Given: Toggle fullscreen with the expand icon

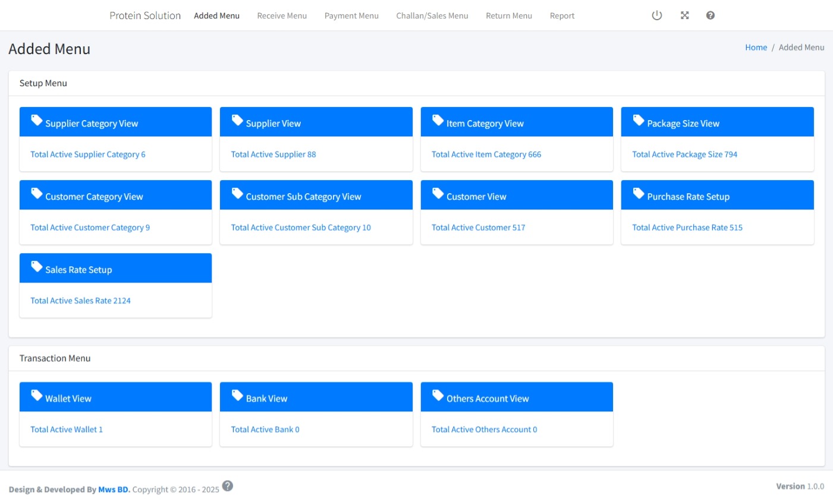Looking at the screenshot, I should click(x=684, y=15).
